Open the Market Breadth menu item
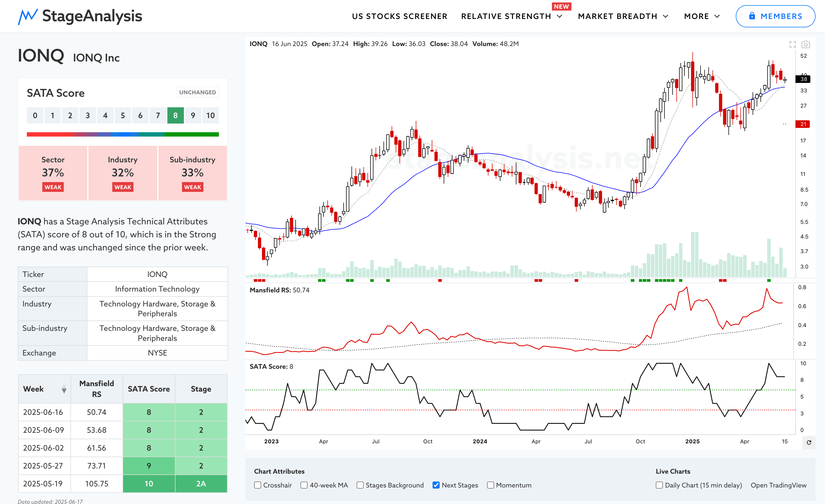The height and width of the screenshot is (504, 825). point(618,16)
